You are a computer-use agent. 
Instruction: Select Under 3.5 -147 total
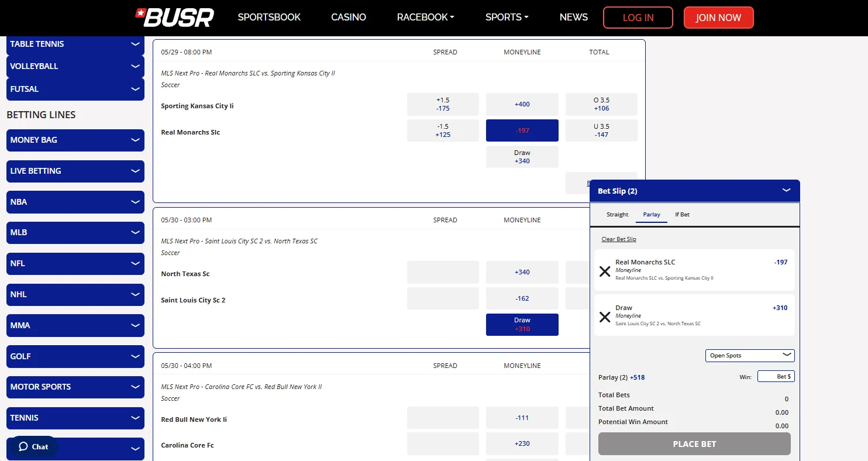tap(601, 130)
